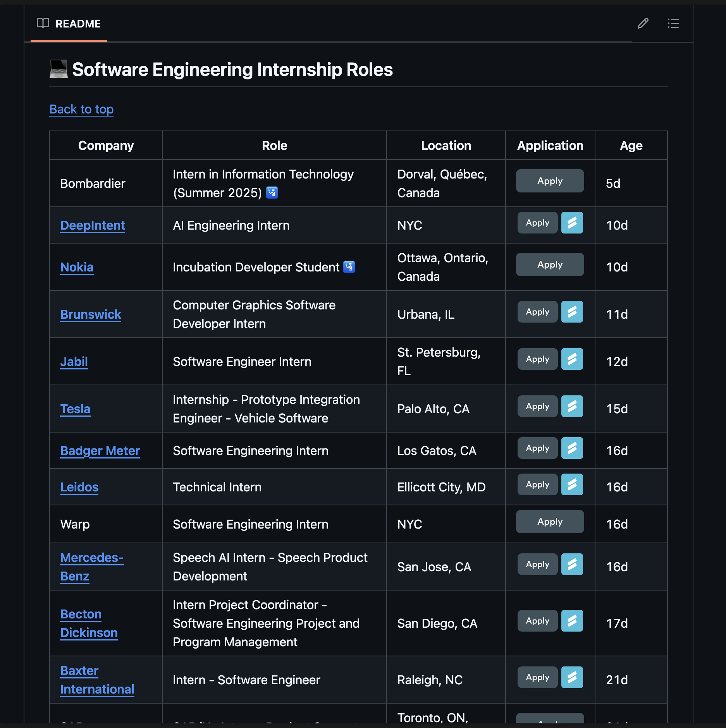Select the README tab

point(69,24)
